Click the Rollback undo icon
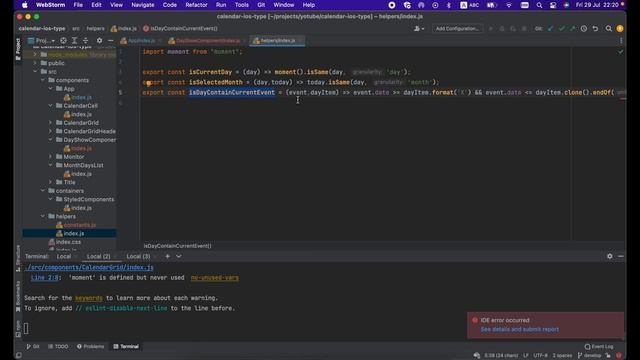 point(596,29)
